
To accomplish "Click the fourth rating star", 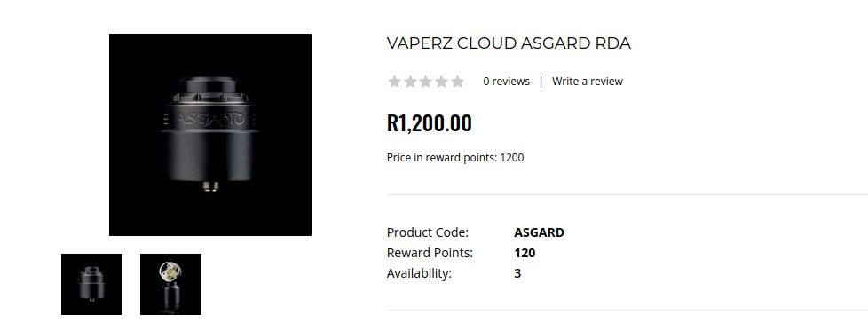I will click(x=442, y=82).
